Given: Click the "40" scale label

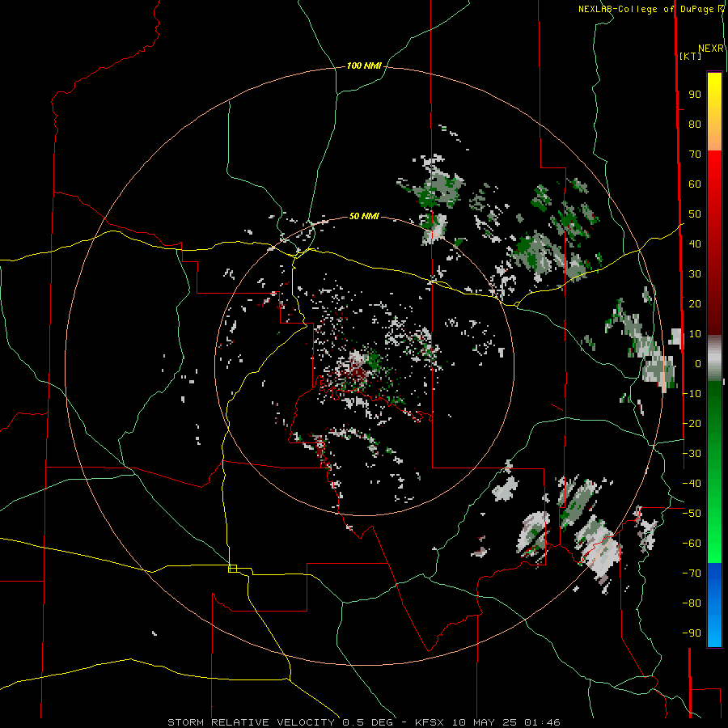Looking at the screenshot, I should (695, 243).
